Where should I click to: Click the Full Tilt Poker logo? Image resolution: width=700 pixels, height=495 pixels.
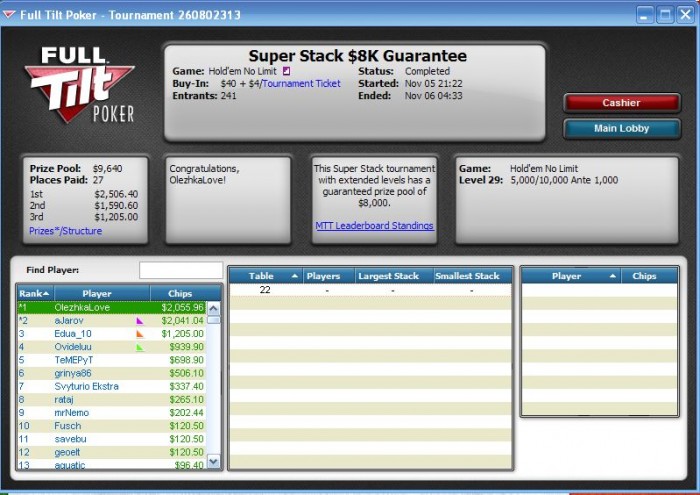(x=79, y=85)
